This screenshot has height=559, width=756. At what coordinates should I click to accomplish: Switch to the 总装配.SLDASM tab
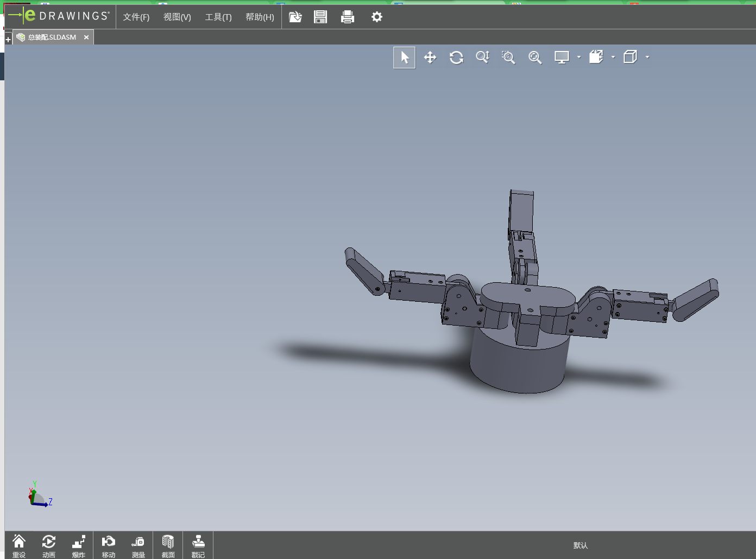[52, 37]
